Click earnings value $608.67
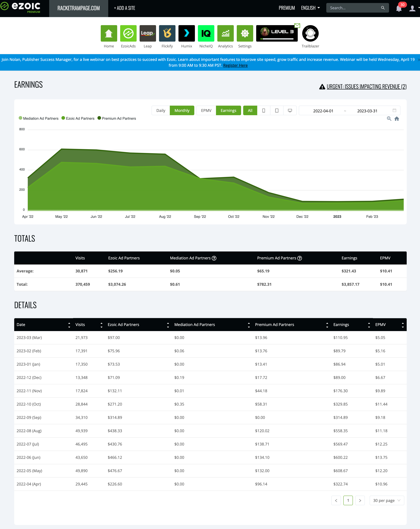 340,471
